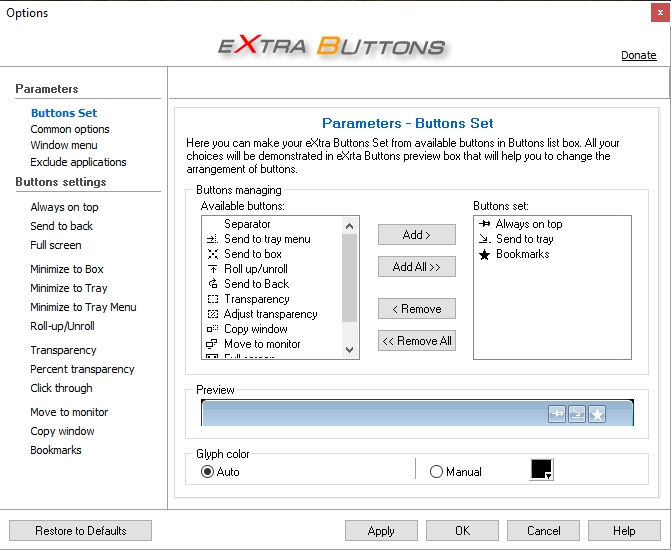
Task: Open Common options page
Action: coord(70,129)
